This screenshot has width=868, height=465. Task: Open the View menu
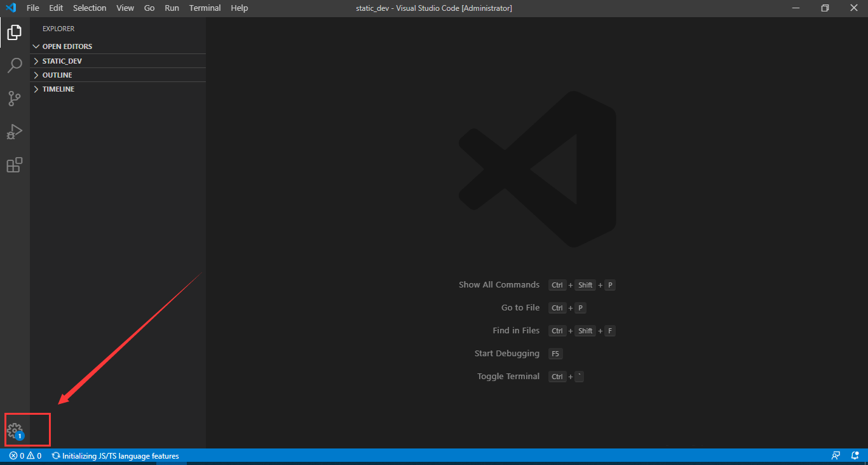[x=125, y=8]
